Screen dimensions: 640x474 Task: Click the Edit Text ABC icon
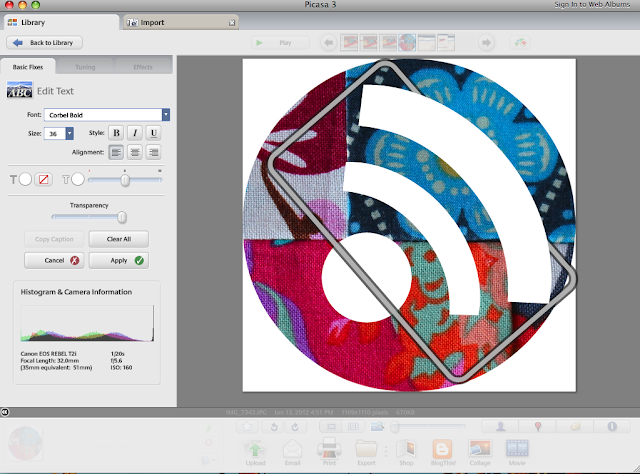point(20,90)
